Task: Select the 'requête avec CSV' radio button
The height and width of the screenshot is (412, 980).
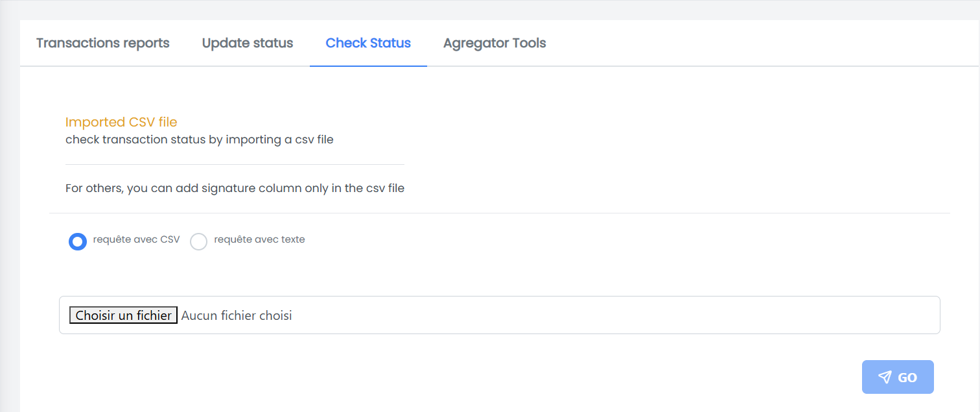Action: (x=78, y=241)
